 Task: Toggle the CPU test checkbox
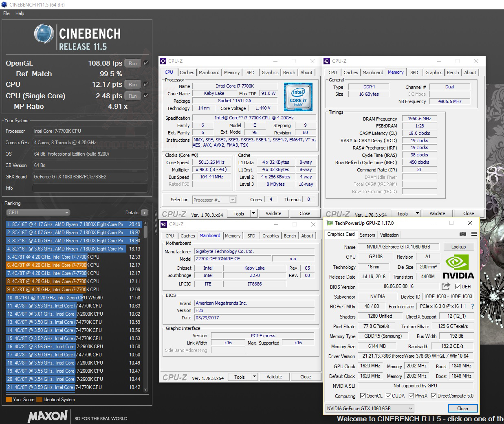tap(146, 84)
